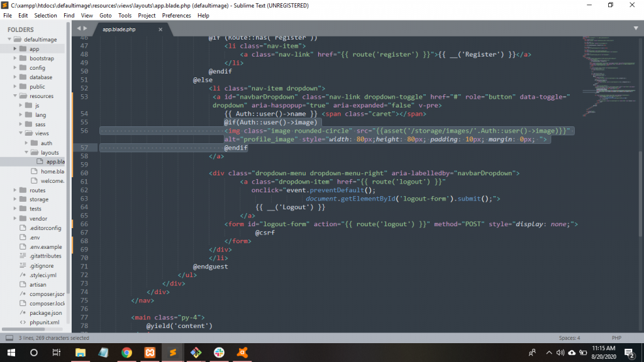Close the app.blade.php tab
This screenshot has height=362, width=644.
coord(160,30)
